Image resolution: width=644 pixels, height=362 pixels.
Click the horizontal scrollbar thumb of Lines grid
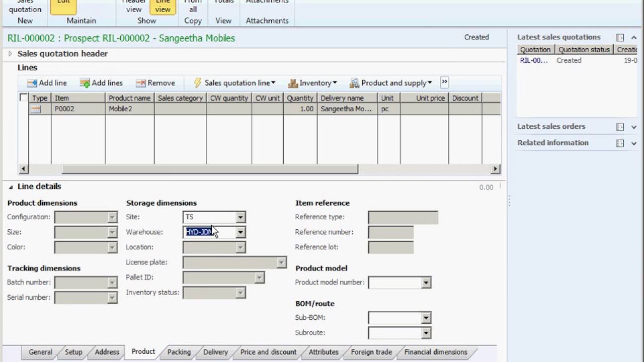pos(209,169)
